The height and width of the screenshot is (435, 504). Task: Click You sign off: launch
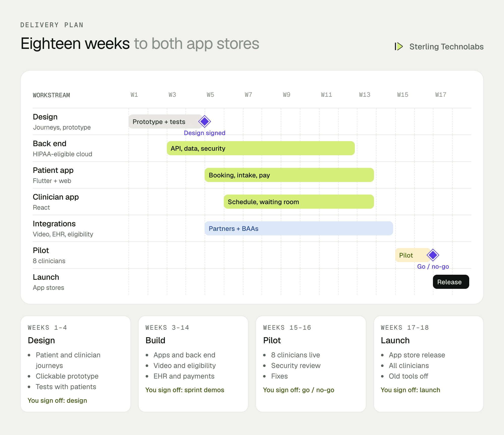pos(410,390)
